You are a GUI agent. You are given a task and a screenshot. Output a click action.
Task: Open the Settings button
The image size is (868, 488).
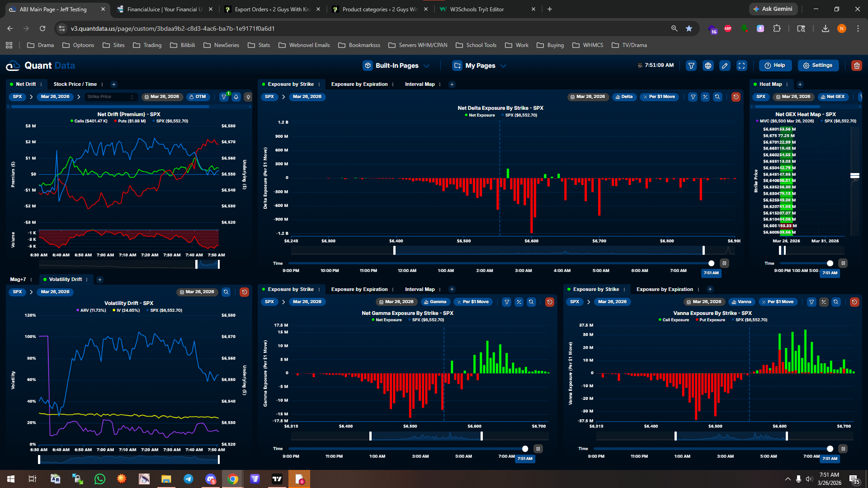tap(818, 66)
